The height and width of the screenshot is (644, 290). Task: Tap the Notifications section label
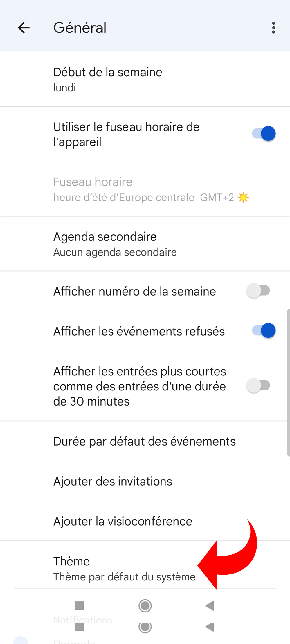(x=83, y=620)
